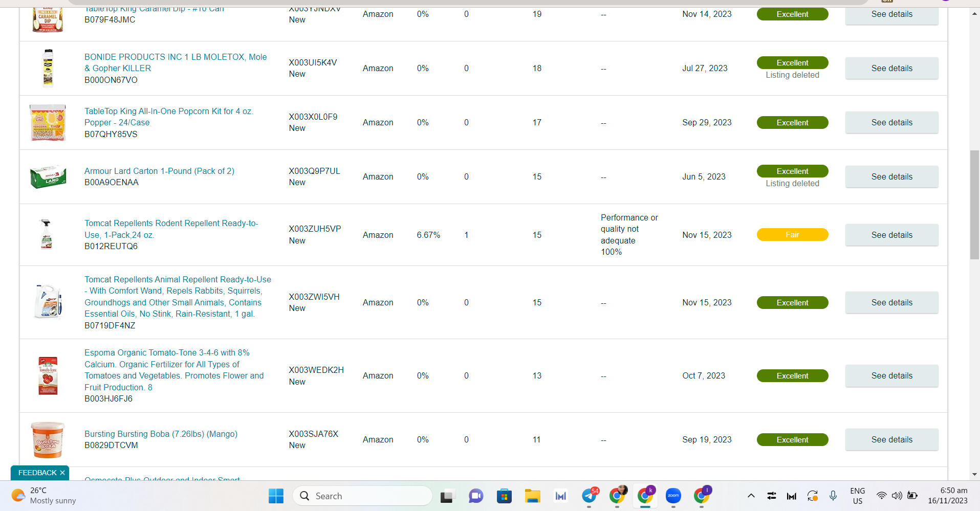Click the 6.67% rate value

428,235
